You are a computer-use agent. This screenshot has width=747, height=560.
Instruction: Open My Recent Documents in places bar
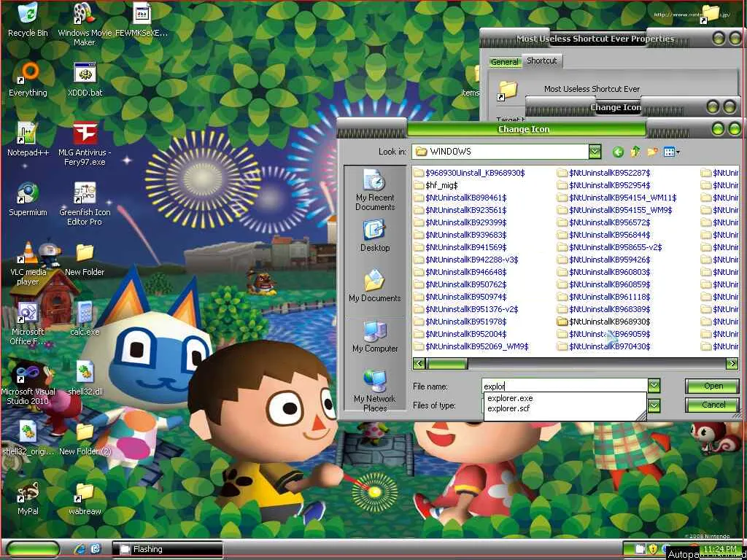click(375, 190)
